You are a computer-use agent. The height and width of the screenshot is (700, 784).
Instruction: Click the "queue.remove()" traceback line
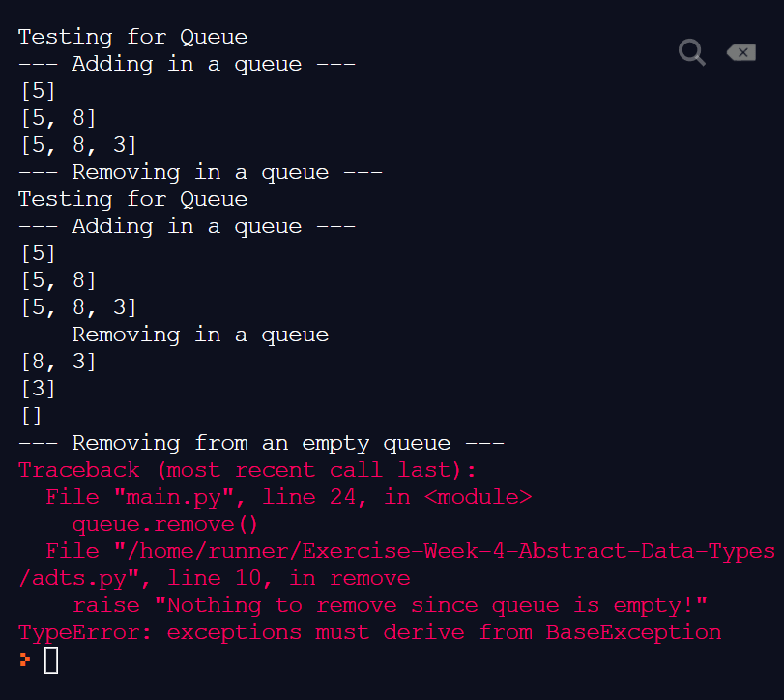pyautogui.click(x=166, y=525)
